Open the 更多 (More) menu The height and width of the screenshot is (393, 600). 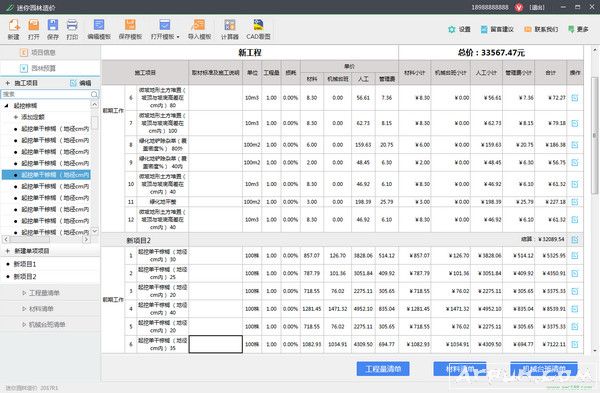[578, 29]
